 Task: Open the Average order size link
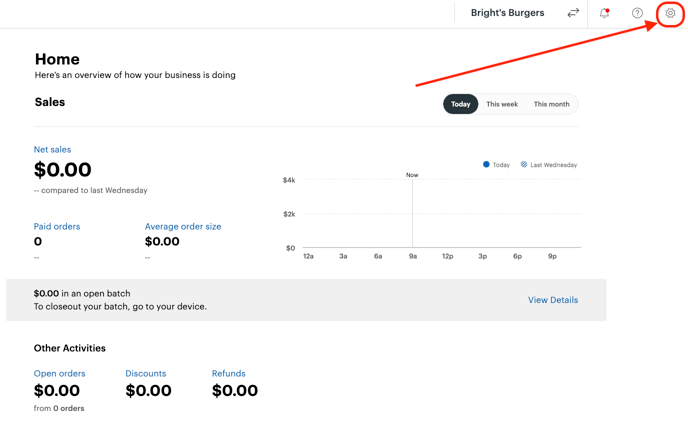coord(183,226)
